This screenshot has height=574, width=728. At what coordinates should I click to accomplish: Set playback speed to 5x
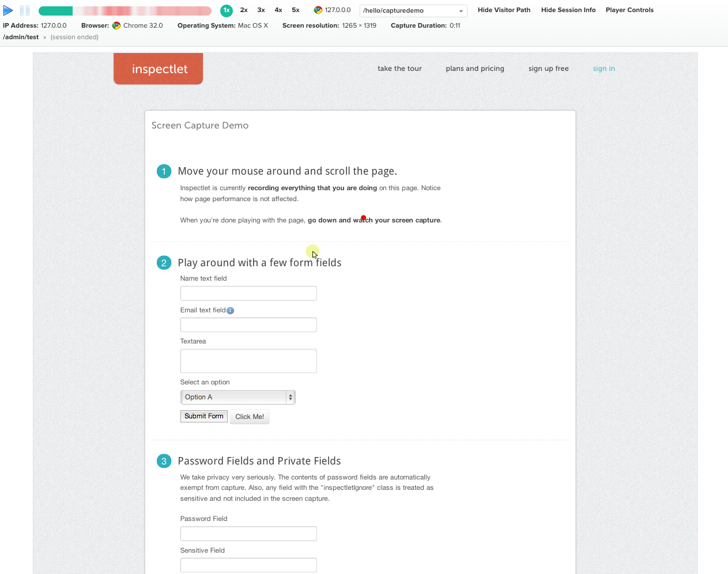pyautogui.click(x=296, y=10)
